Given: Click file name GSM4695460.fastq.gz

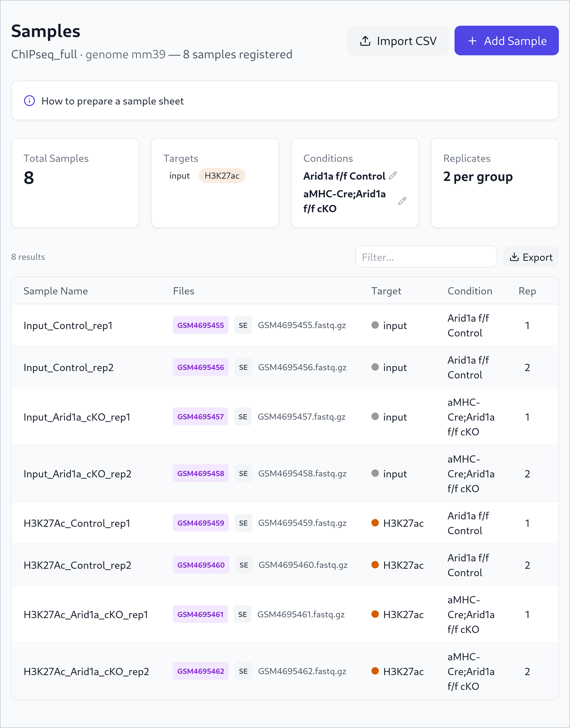Looking at the screenshot, I should (x=303, y=565).
